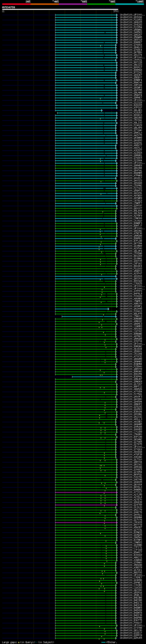Click hit label UniRef100_Q943K7
Image resolution: width=146 pixels, height=644 pixels.
[x=131, y=75]
